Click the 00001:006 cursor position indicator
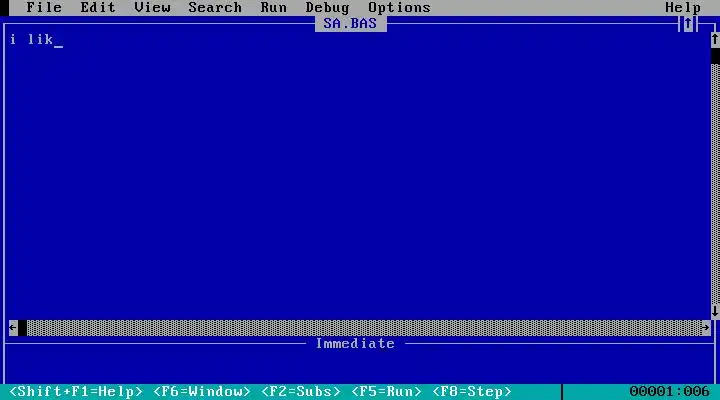This screenshot has width=720, height=400. tap(669, 392)
